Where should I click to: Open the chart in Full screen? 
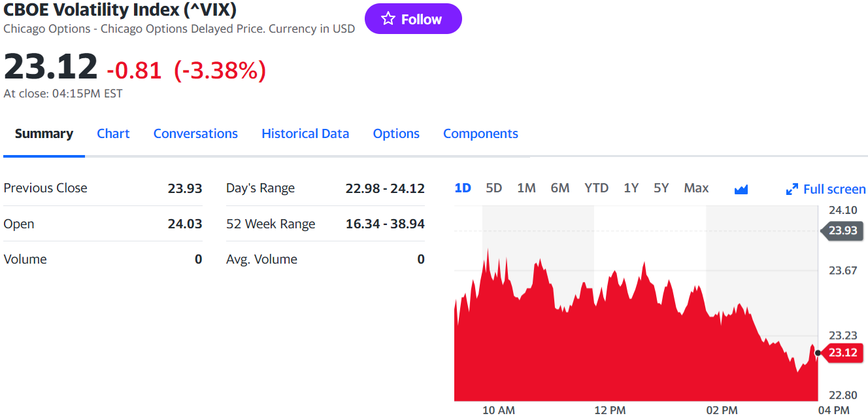[x=826, y=189]
